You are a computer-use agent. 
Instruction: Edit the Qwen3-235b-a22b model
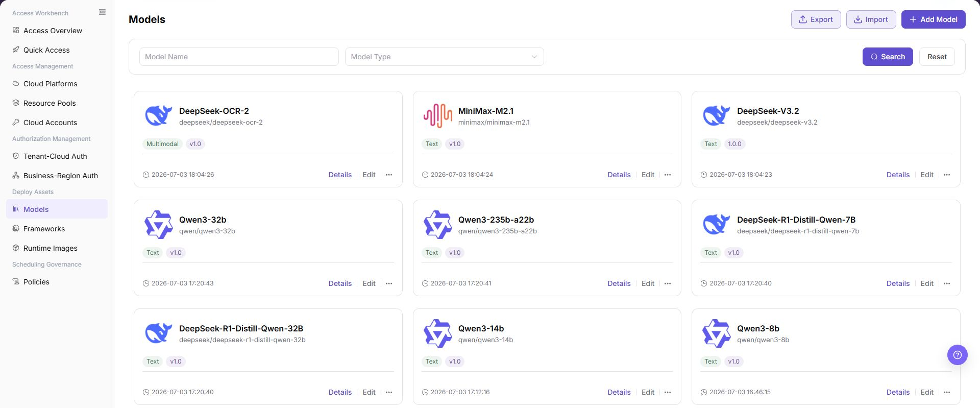[648, 283]
